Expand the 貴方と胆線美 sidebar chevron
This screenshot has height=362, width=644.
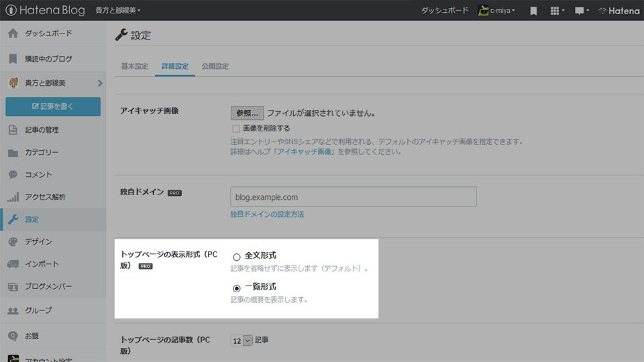[100, 83]
